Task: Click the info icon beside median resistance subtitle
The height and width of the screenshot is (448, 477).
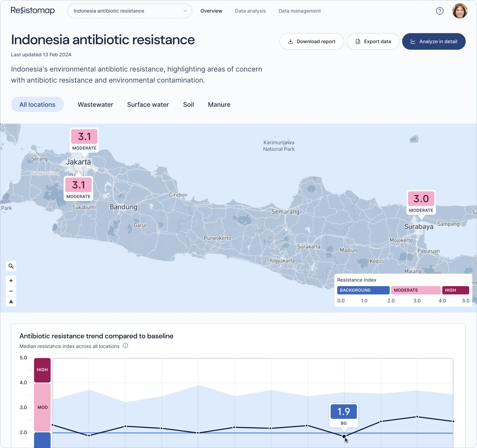Action: coord(125,346)
